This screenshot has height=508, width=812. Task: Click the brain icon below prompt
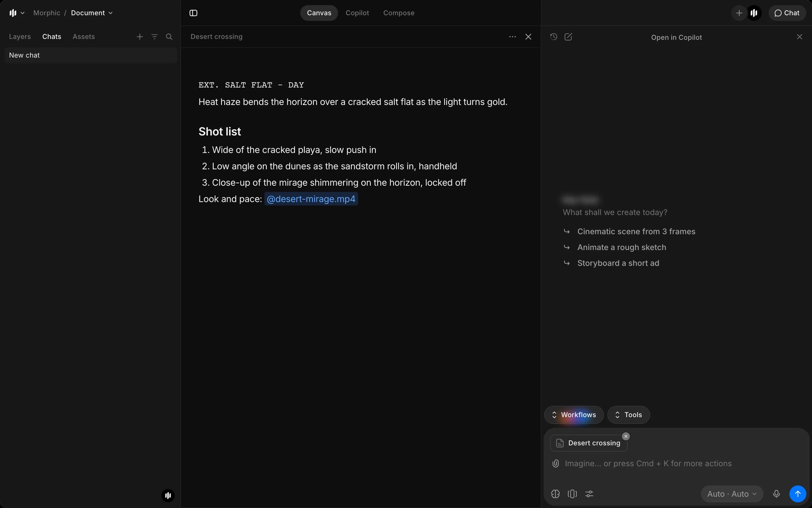[555, 494]
